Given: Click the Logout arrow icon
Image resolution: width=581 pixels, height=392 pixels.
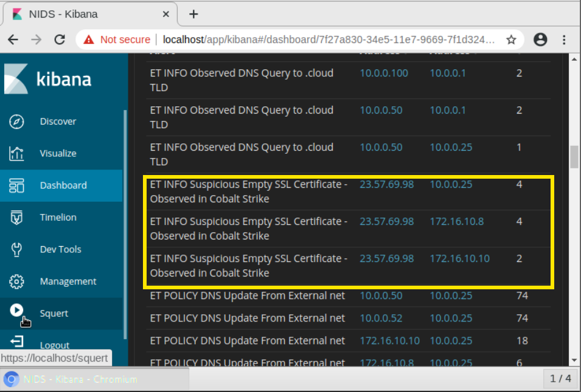Looking at the screenshot, I should click(16, 342).
